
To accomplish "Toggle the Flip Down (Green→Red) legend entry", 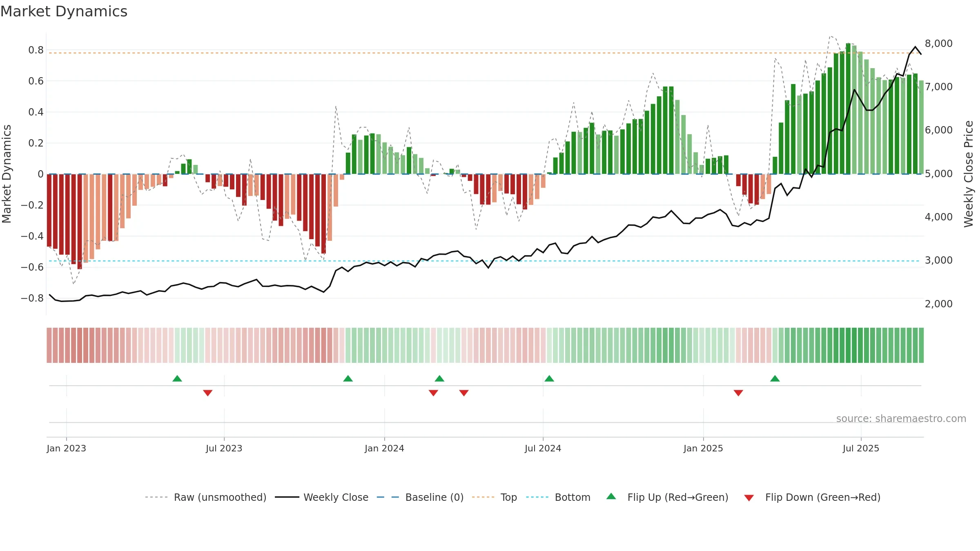I will (x=812, y=497).
